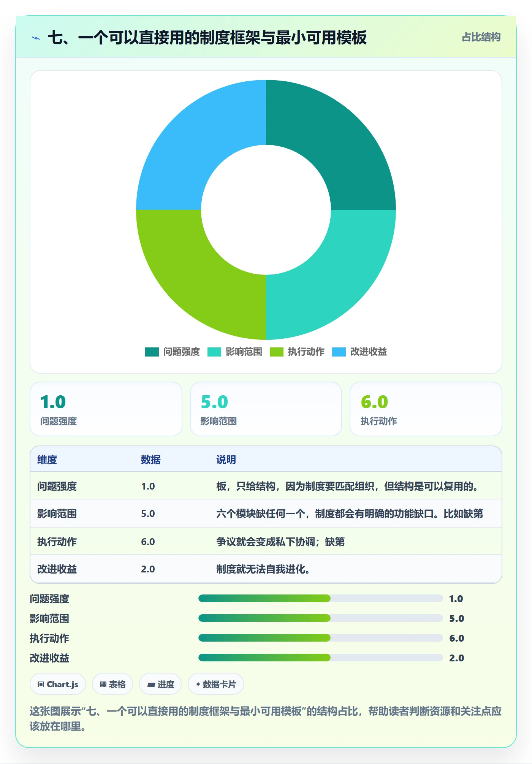Click the 执行动作 table description 争议就会变成私下协调
This screenshot has height=764, width=532.
coord(280,542)
